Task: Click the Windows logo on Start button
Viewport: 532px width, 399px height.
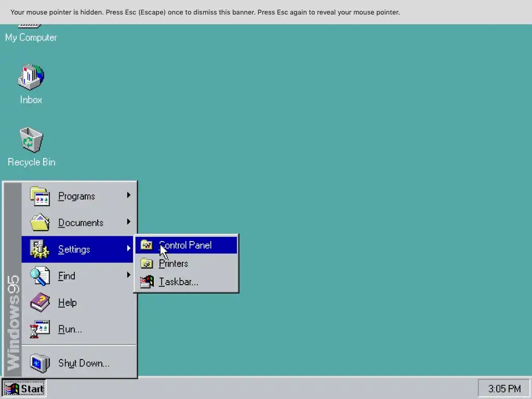Action: (12, 389)
